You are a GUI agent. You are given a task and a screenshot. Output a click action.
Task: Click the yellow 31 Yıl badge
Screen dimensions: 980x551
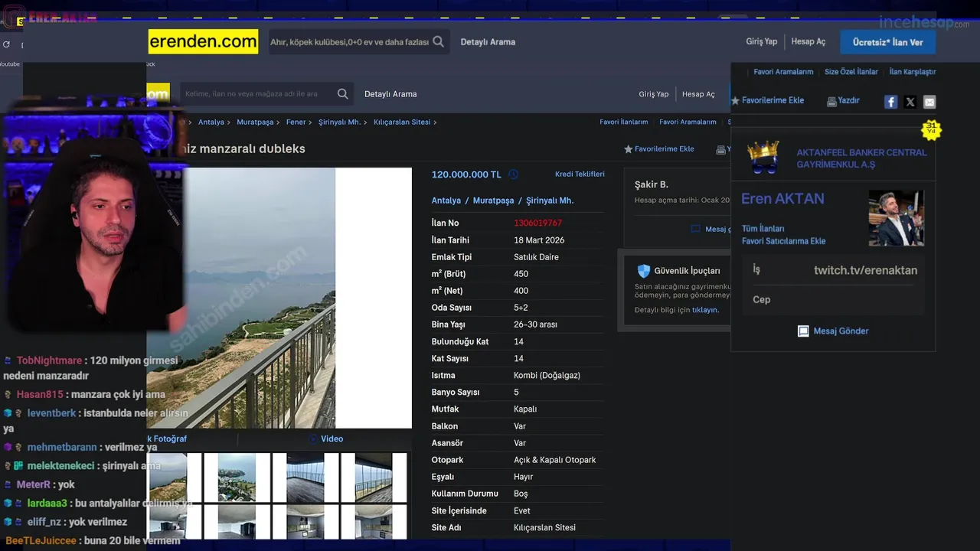(x=931, y=129)
